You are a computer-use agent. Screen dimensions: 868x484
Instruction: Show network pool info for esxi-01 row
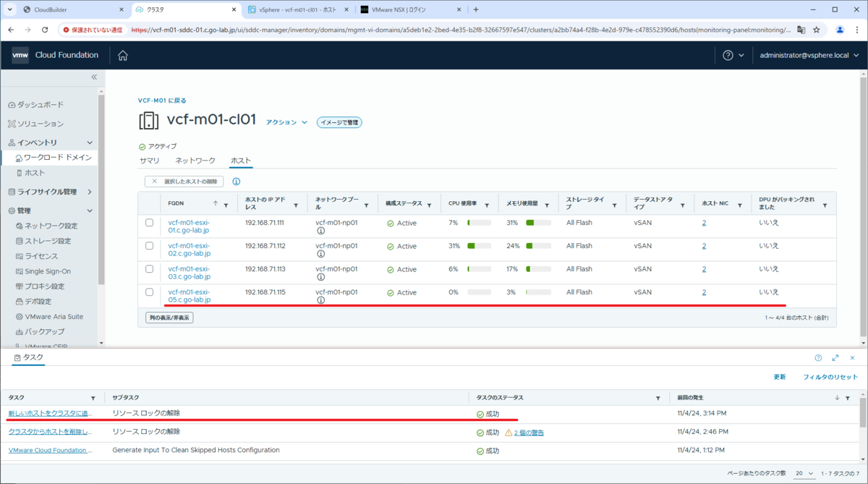click(x=320, y=231)
